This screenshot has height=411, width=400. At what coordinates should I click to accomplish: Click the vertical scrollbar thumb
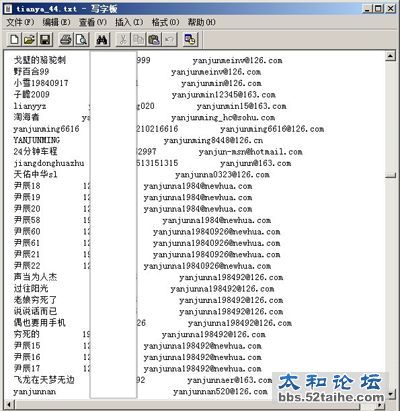pyautogui.click(x=390, y=175)
